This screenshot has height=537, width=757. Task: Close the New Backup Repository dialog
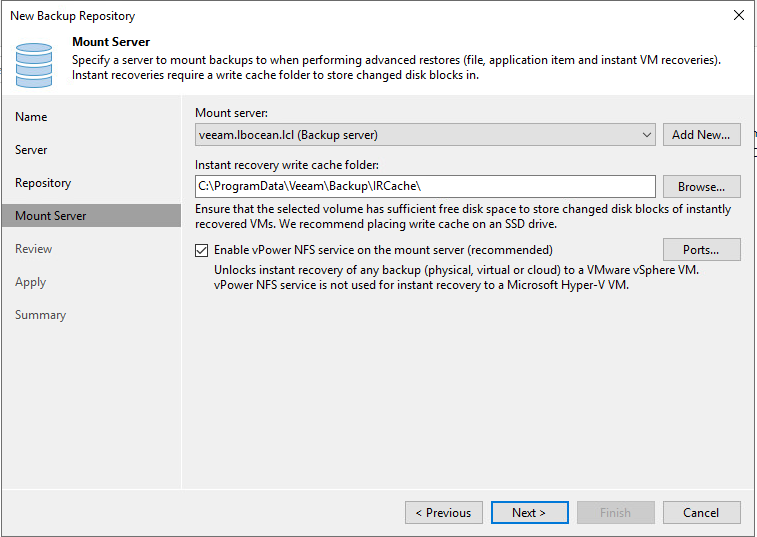coord(738,15)
